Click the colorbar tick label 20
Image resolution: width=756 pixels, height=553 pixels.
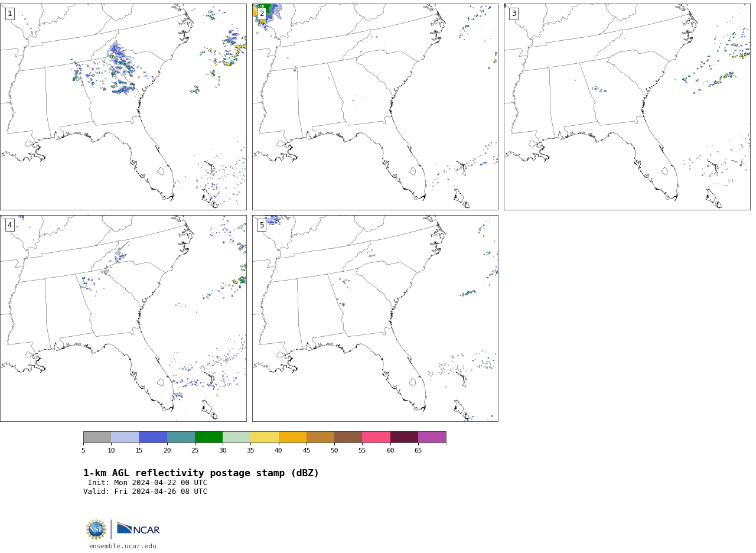click(167, 451)
